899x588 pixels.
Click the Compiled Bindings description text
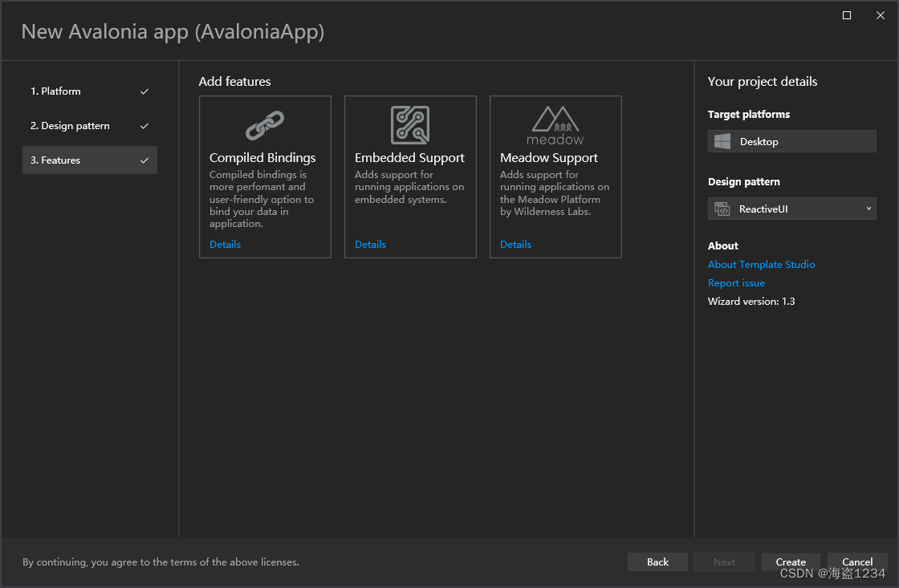(262, 199)
